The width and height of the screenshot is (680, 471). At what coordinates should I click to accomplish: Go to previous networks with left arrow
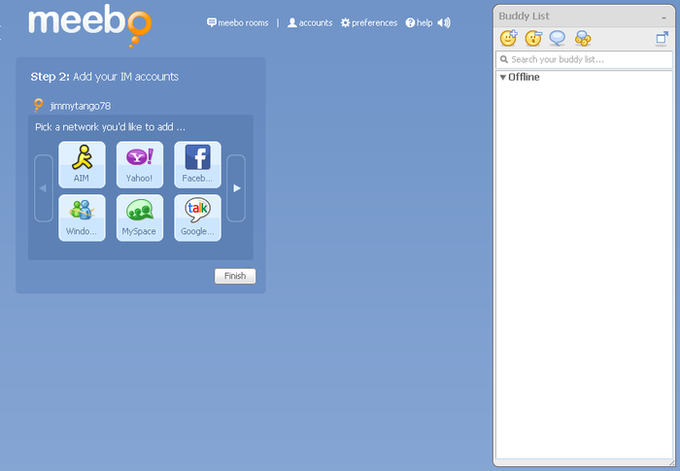click(43, 188)
